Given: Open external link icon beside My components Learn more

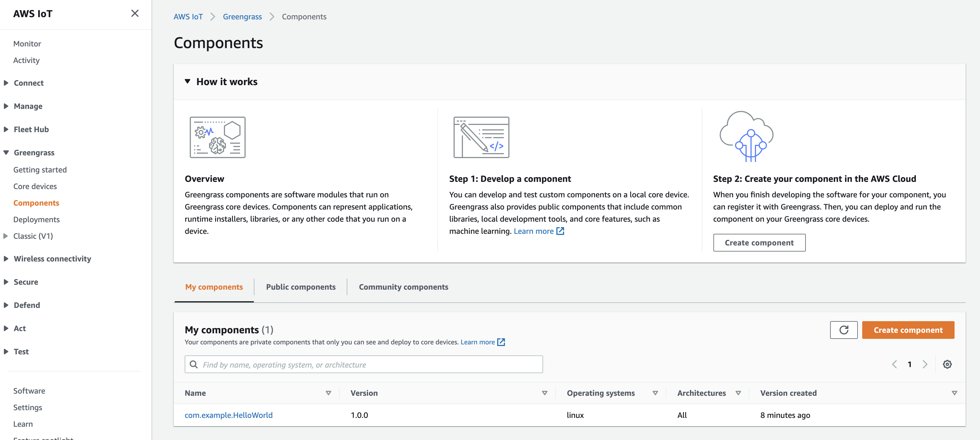Looking at the screenshot, I should tap(501, 342).
